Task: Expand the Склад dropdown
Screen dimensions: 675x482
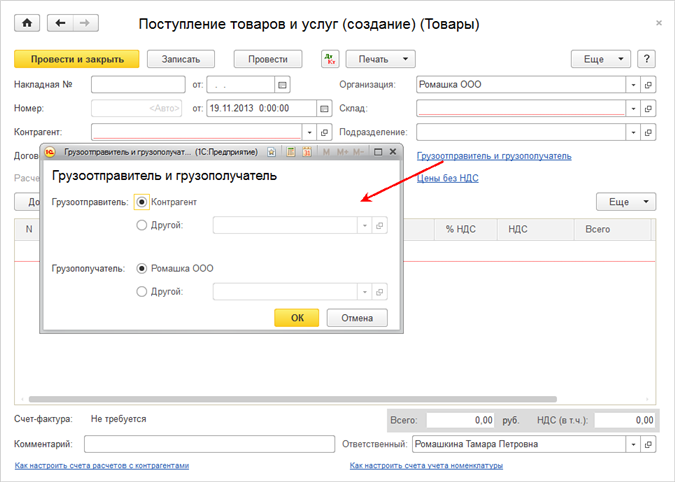Action: (x=633, y=108)
